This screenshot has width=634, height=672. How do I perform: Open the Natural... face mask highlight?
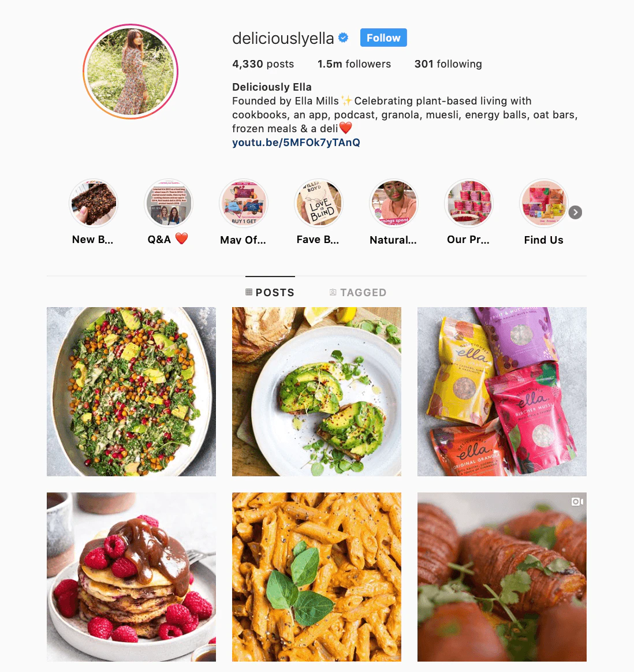tap(394, 203)
